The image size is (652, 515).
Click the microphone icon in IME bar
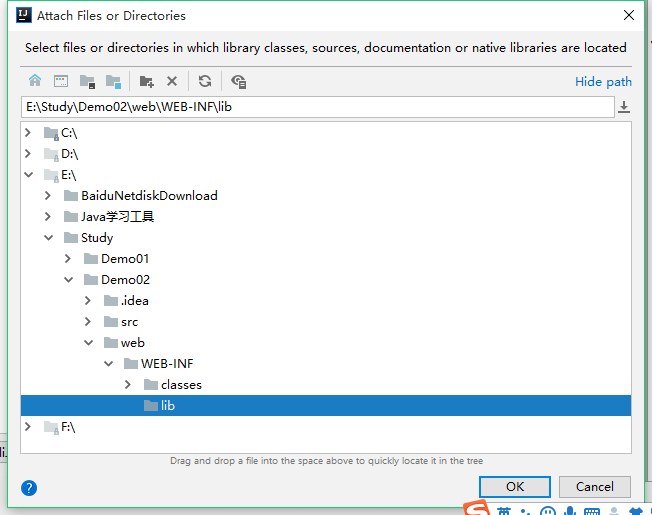tap(570, 511)
